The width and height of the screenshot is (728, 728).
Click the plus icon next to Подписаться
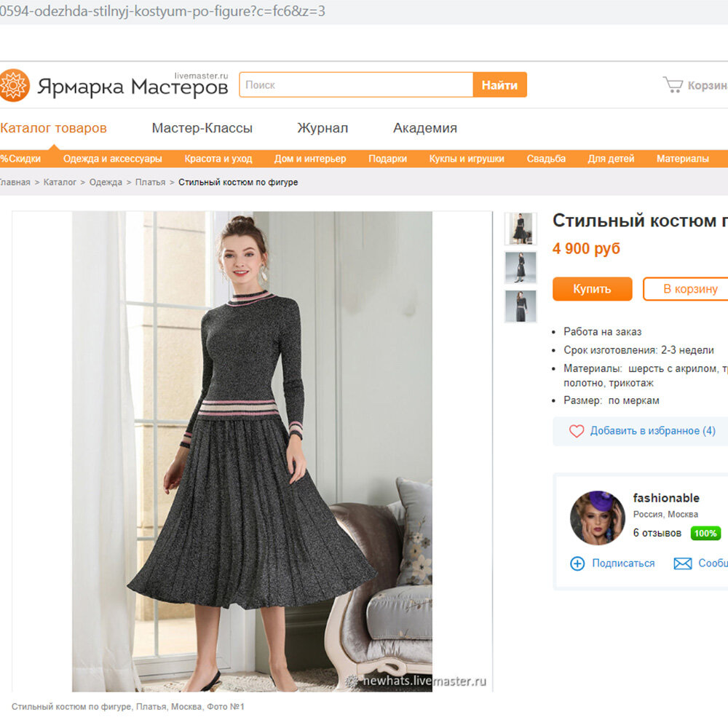tap(577, 563)
